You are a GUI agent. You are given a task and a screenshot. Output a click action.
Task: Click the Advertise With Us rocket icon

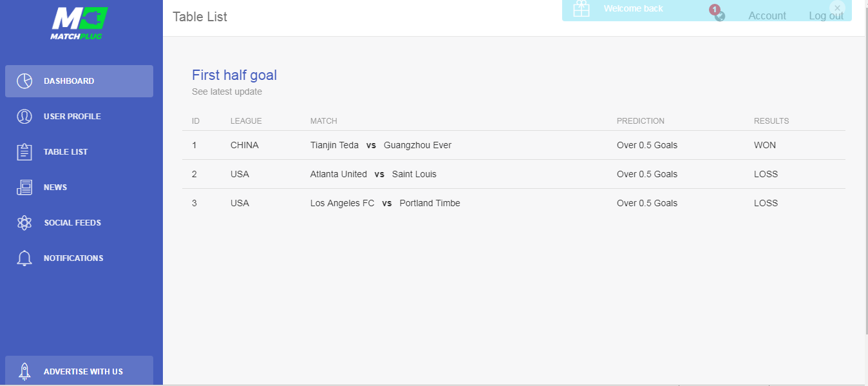click(x=24, y=372)
